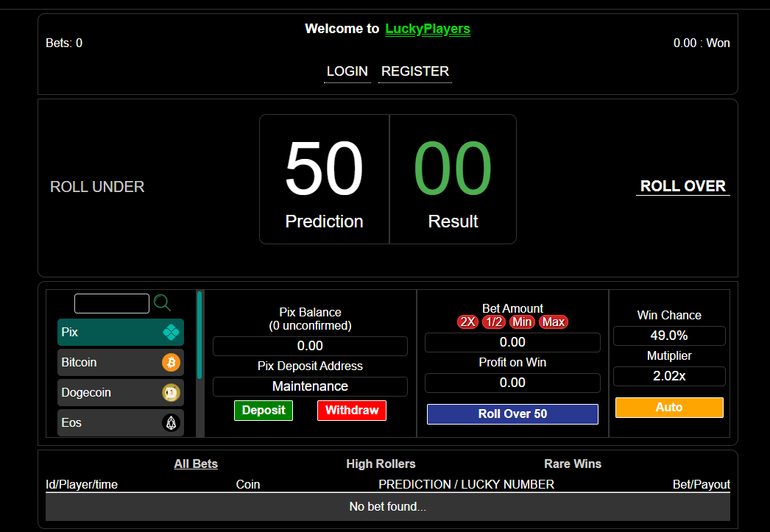Click the Bet Amount input field
The image size is (770, 532).
[x=512, y=343]
